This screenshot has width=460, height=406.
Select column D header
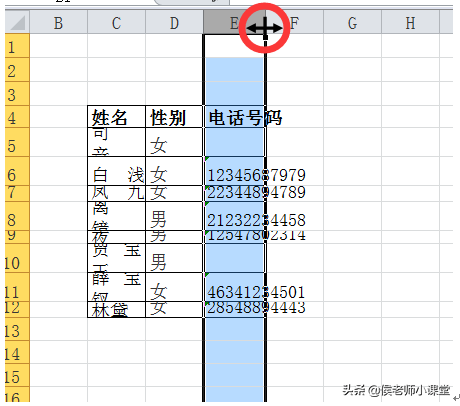pyautogui.click(x=174, y=23)
